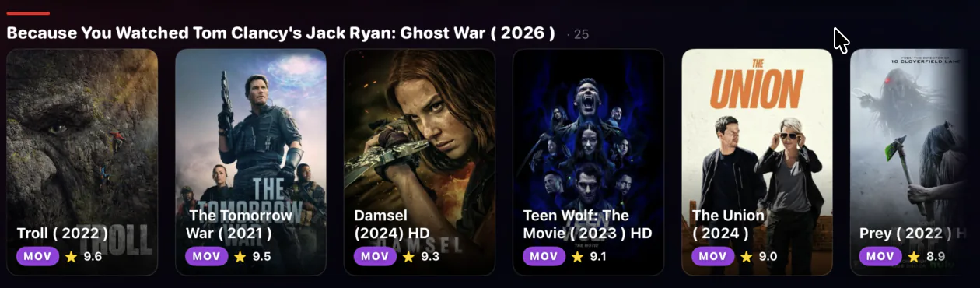
Task: Click the star icon beside 9.3 rating
Action: click(x=408, y=256)
